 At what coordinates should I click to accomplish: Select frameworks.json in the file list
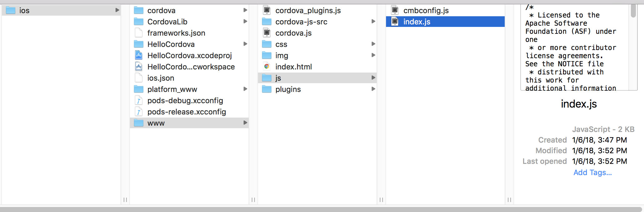176,33
